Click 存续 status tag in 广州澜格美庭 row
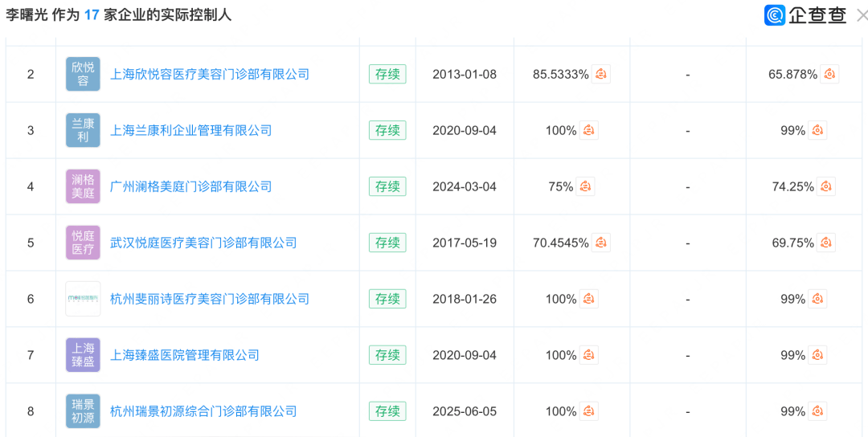This screenshot has height=437, width=868. click(x=387, y=186)
